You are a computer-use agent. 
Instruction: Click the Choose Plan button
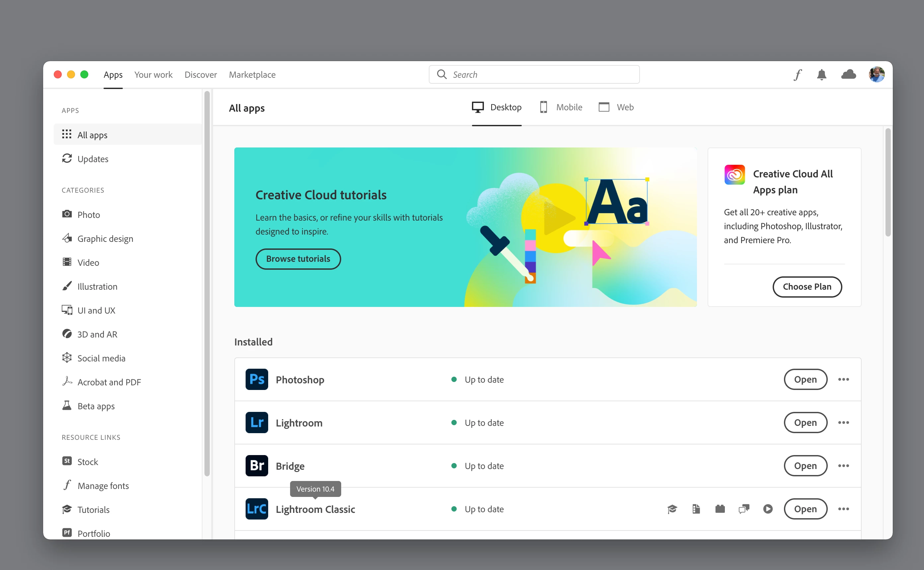click(807, 287)
